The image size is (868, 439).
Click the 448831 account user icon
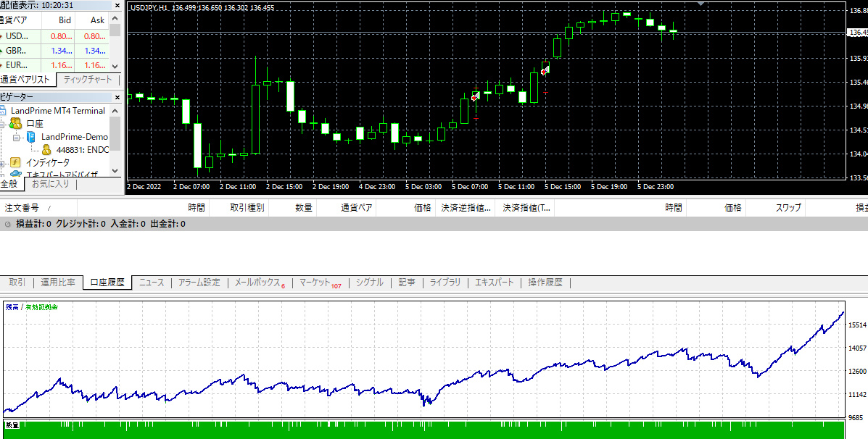click(x=46, y=150)
